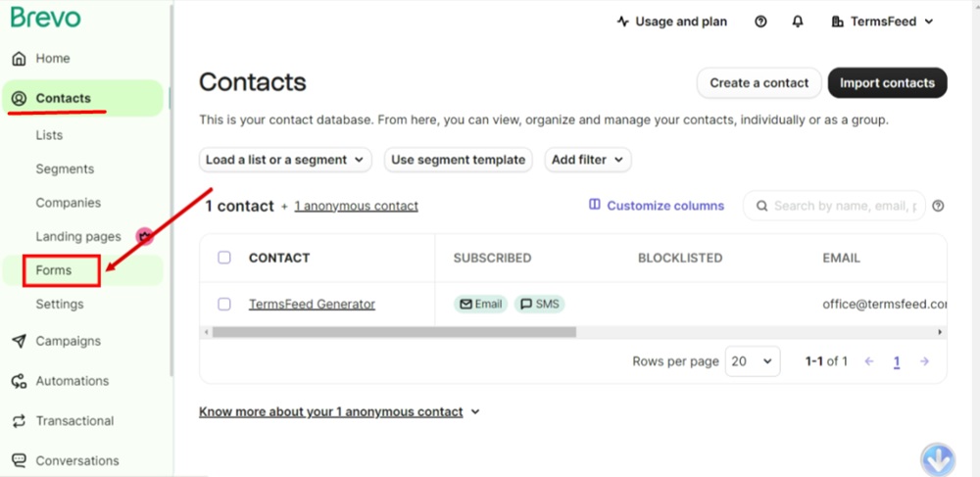The height and width of the screenshot is (477, 980).
Task: Expand Know more about your 1 anonymous contact
Action: click(x=339, y=412)
